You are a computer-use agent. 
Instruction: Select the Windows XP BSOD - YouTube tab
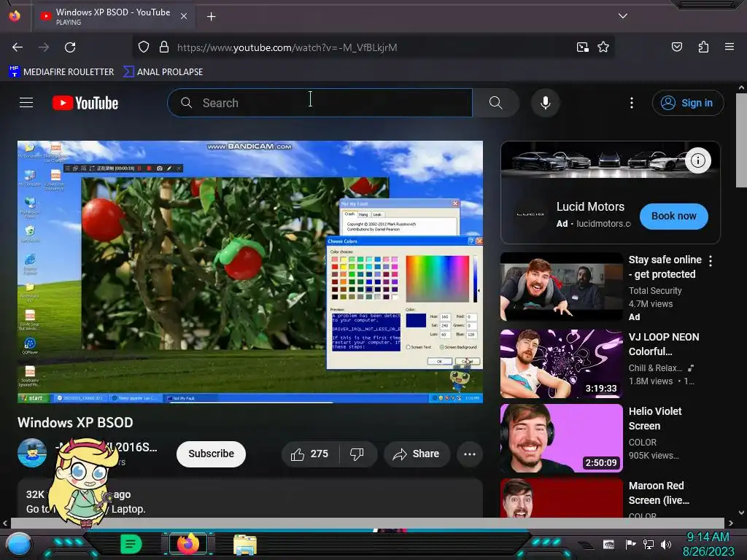113,16
